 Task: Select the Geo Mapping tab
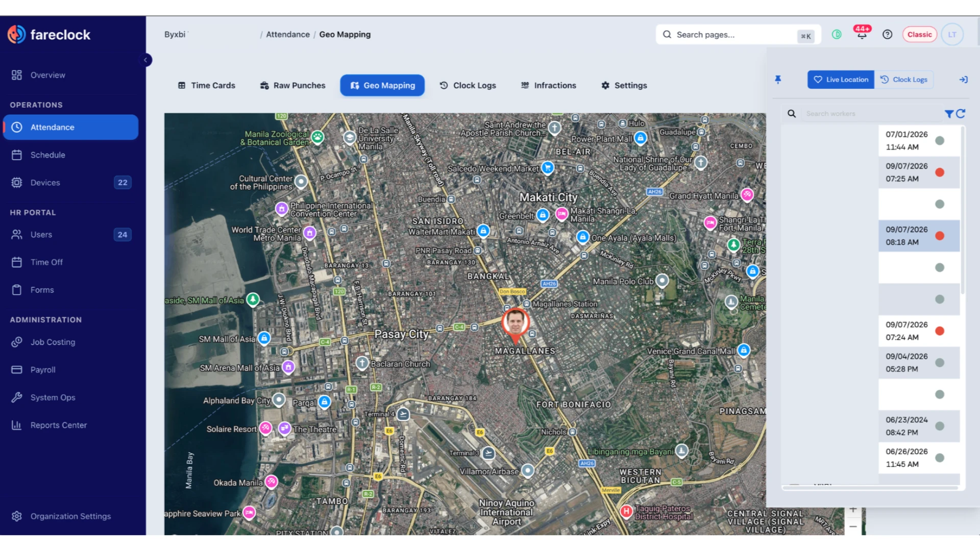382,85
